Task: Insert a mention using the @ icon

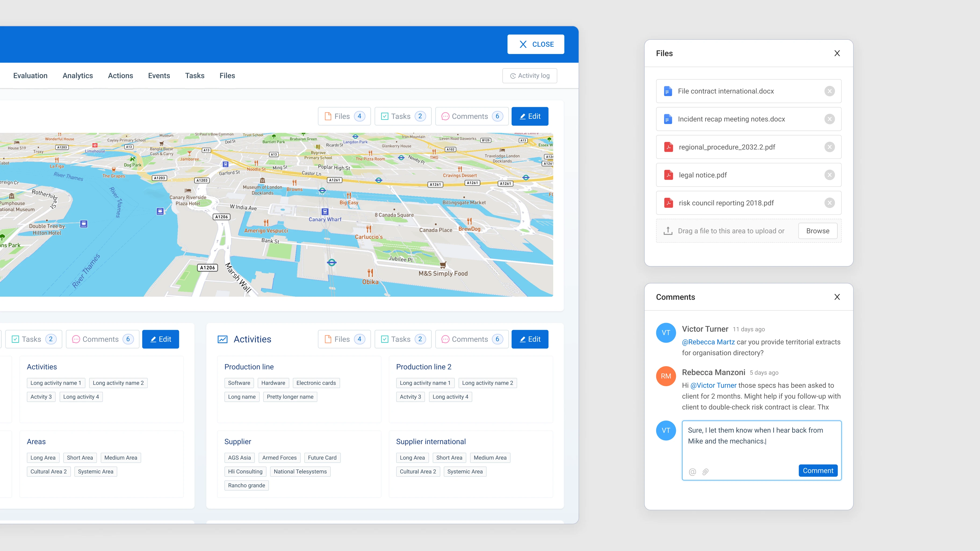Action: tap(692, 472)
